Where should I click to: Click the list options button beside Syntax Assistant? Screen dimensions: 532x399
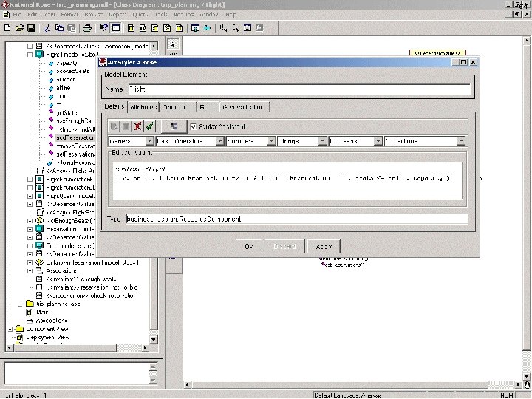point(174,126)
